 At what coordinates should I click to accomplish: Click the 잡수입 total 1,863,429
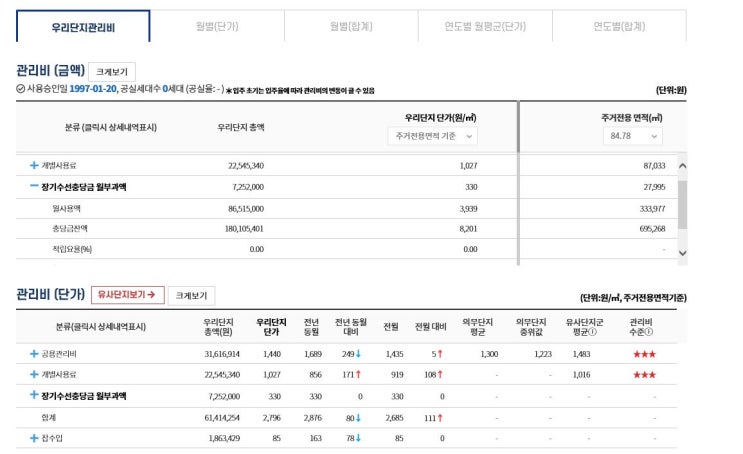pos(224,438)
